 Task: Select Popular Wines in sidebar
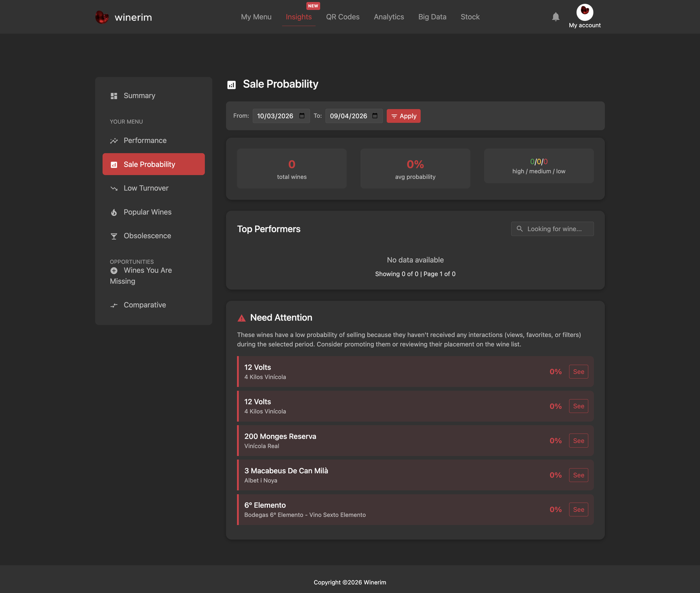[x=154, y=212]
